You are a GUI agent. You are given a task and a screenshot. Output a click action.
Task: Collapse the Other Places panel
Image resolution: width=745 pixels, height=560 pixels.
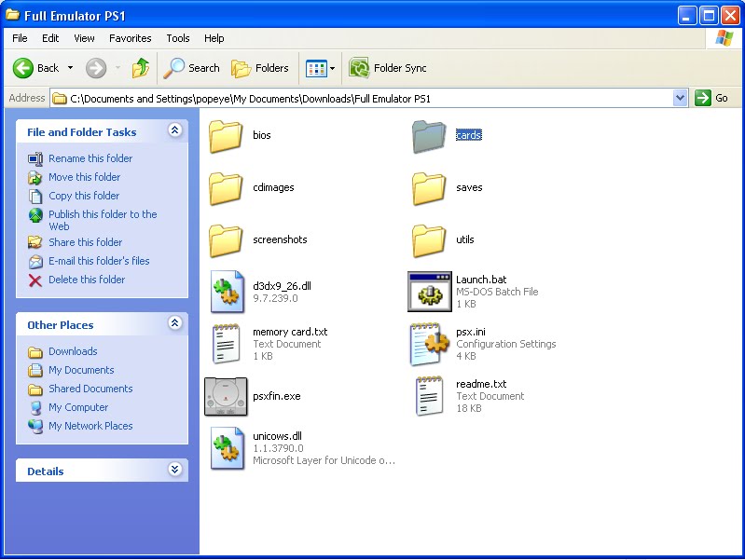click(x=175, y=323)
